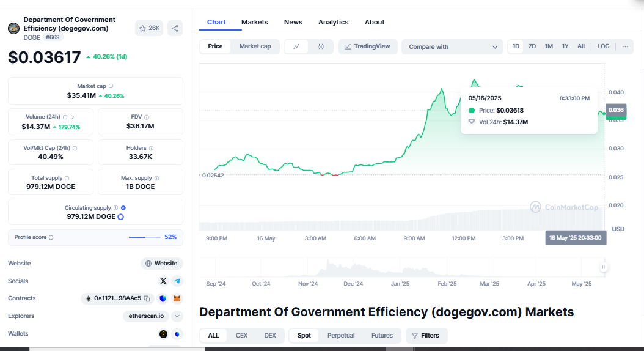Open X (Twitter) social link
The height and width of the screenshot is (351, 644).
163,281
